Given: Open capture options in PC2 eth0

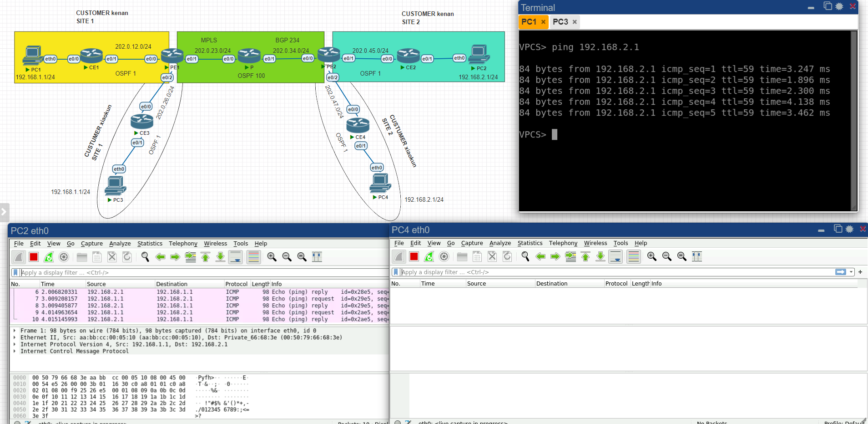Looking at the screenshot, I should click(64, 257).
